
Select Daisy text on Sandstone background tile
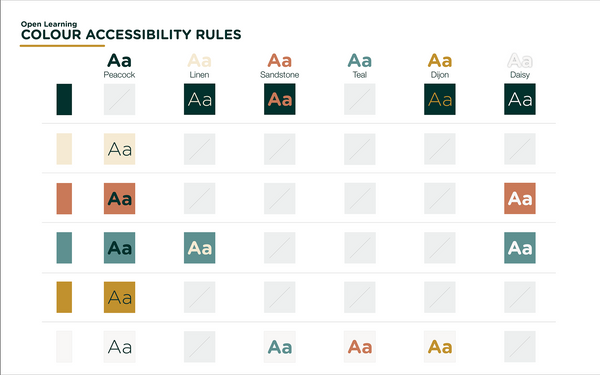tap(520, 199)
